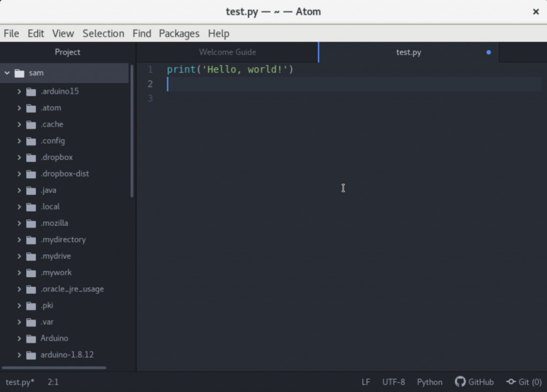The width and height of the screenshot is (547, 392).
Task: Click the LF line ending selector
Action: point(366,382)
